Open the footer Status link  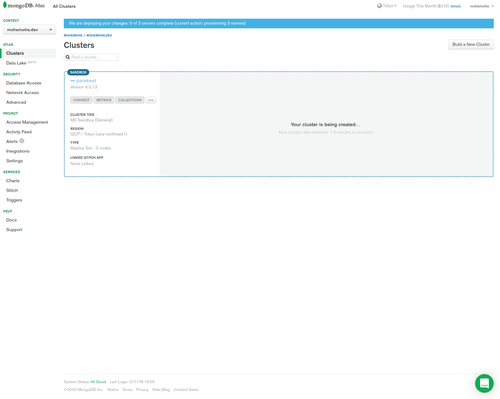[113, 390]
